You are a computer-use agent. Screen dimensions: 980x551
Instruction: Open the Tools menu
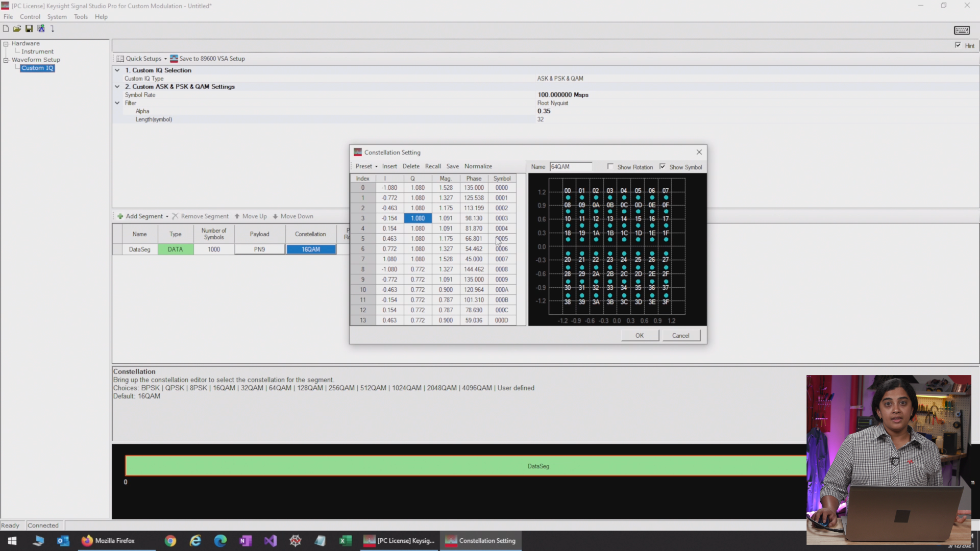coord(81,16)
